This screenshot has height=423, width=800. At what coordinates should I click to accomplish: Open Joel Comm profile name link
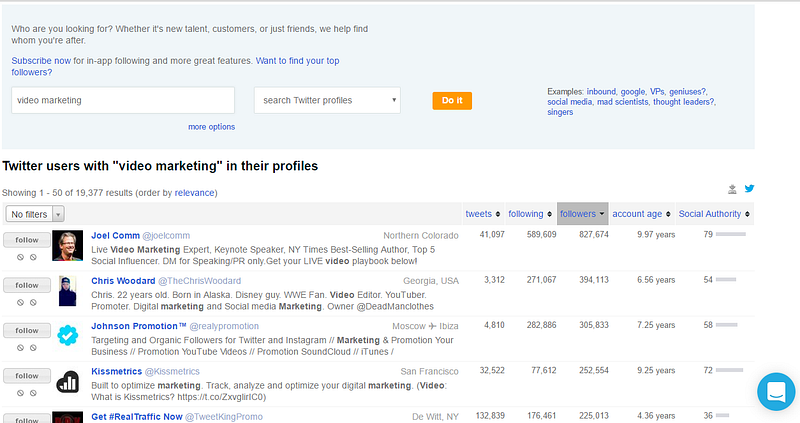pyautogui.click(x=115, y=236)
